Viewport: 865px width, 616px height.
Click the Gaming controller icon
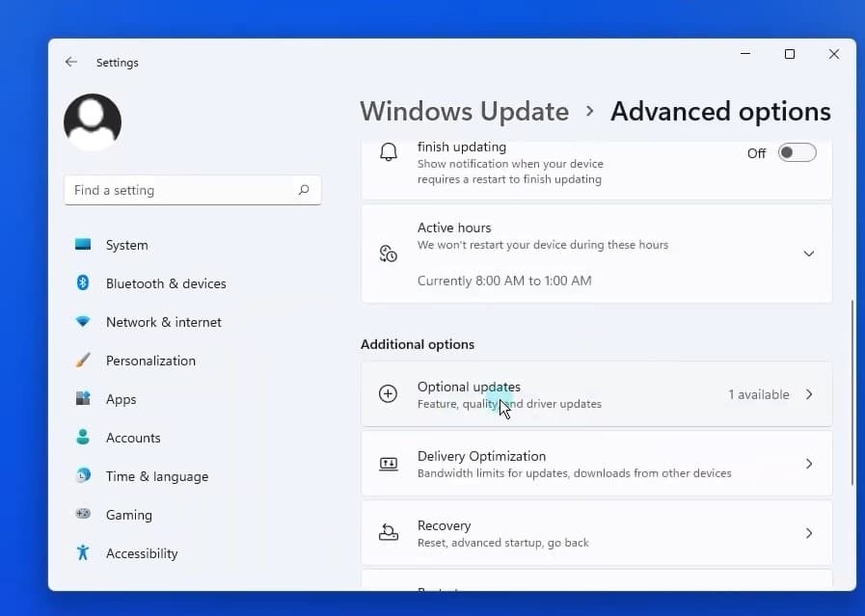click(83, 514)
